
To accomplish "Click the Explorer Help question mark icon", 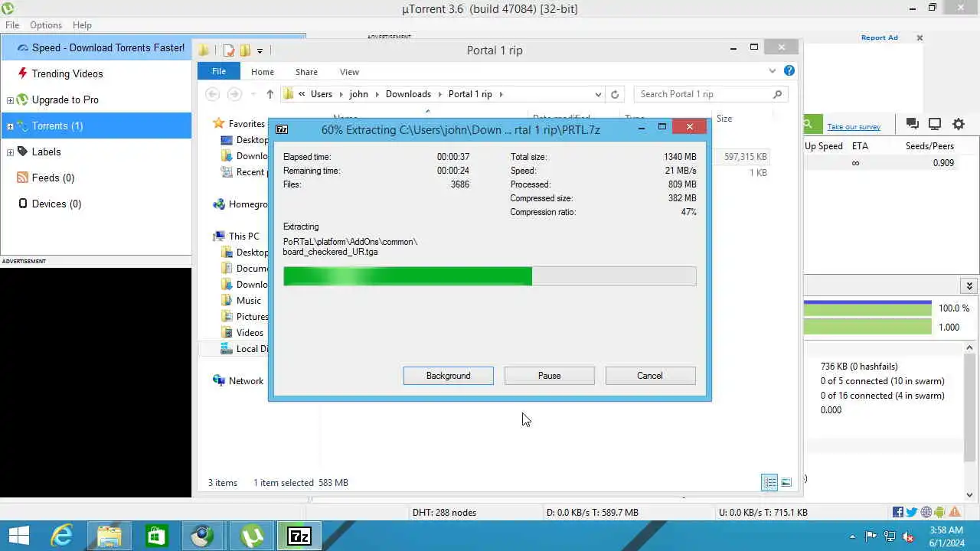I will 789,70.
